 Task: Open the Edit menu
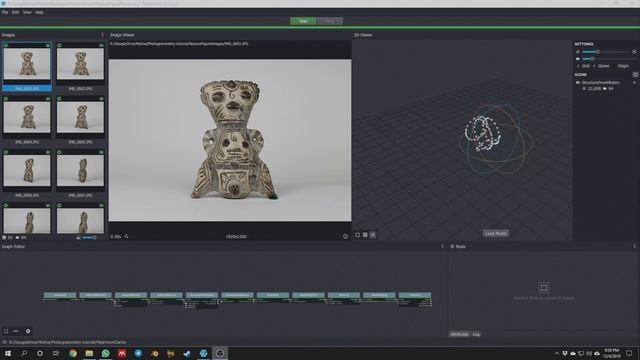(x=16, y=12)
